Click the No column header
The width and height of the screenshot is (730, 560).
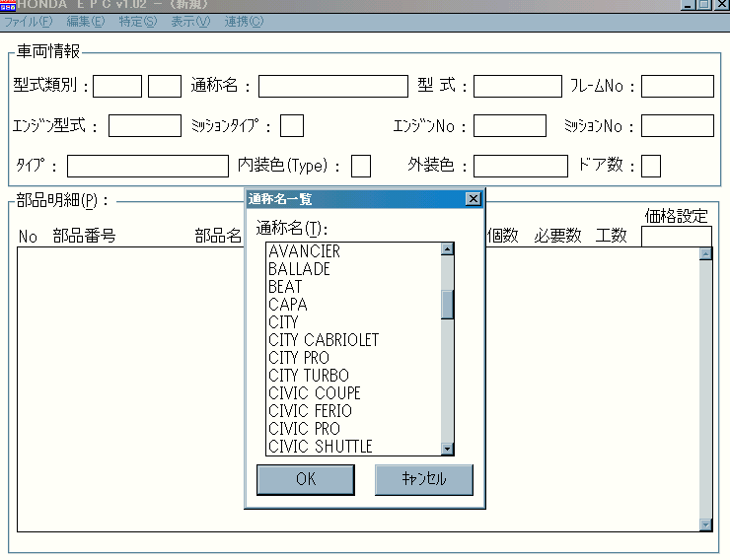tap(28, 237)
